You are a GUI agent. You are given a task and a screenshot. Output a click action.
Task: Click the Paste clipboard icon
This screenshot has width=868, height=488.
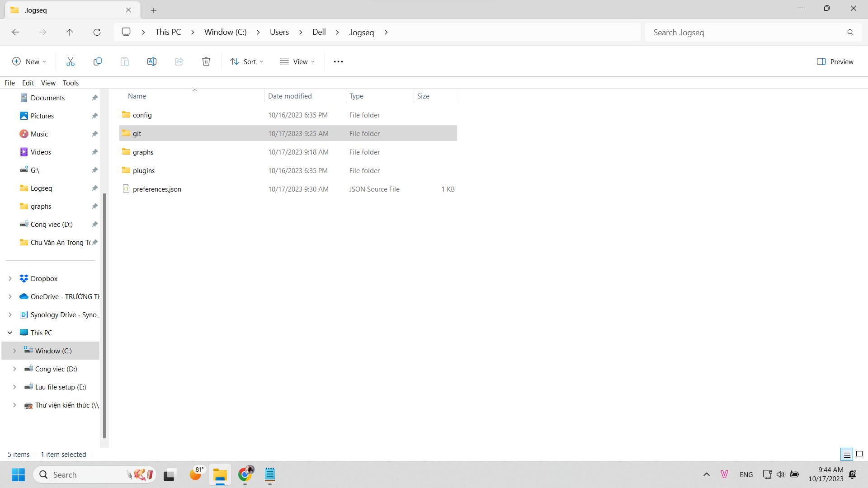pyautogui.click(x=124, y=61)
